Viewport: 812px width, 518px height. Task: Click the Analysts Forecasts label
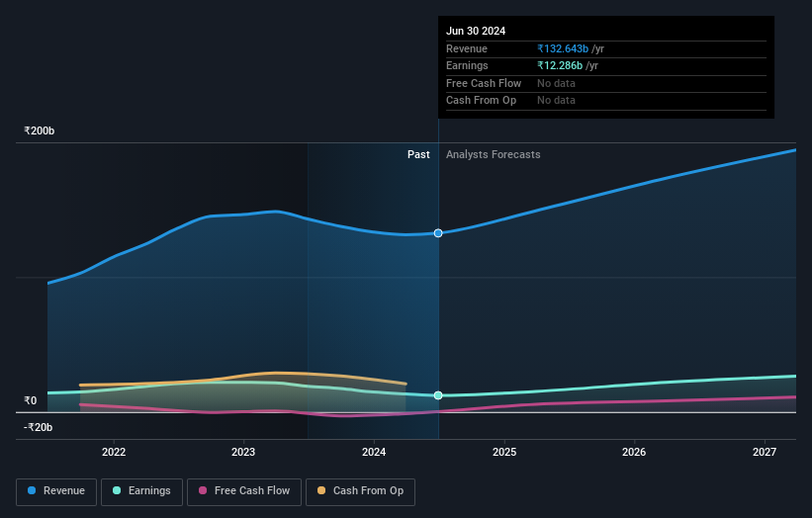coord(493,155)
